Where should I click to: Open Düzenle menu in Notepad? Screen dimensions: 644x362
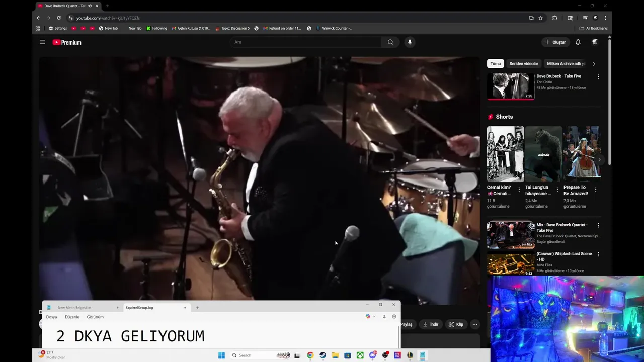[x=72, y=317]
